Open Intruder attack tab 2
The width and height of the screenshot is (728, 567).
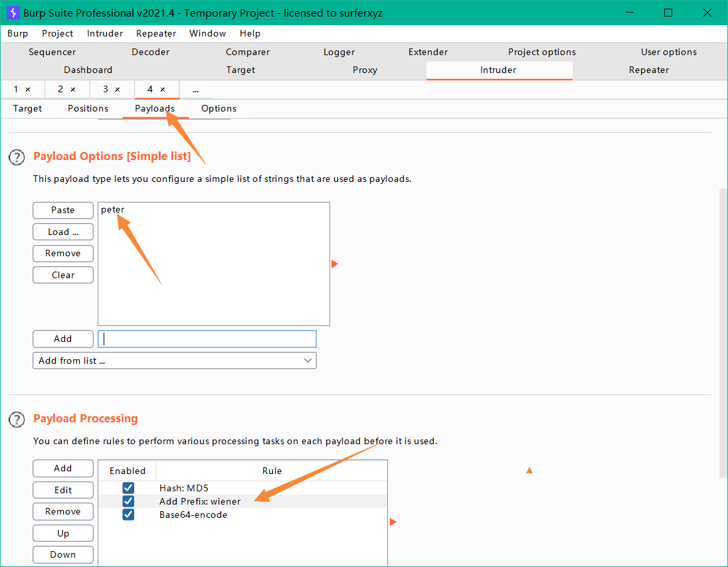pyautogui.click(x=60, y=89)
